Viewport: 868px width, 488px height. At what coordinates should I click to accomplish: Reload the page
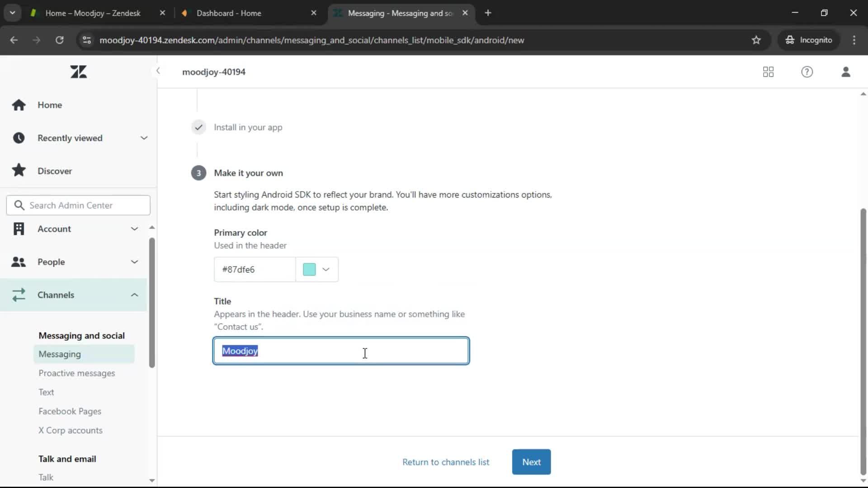(x=59, y=40)
